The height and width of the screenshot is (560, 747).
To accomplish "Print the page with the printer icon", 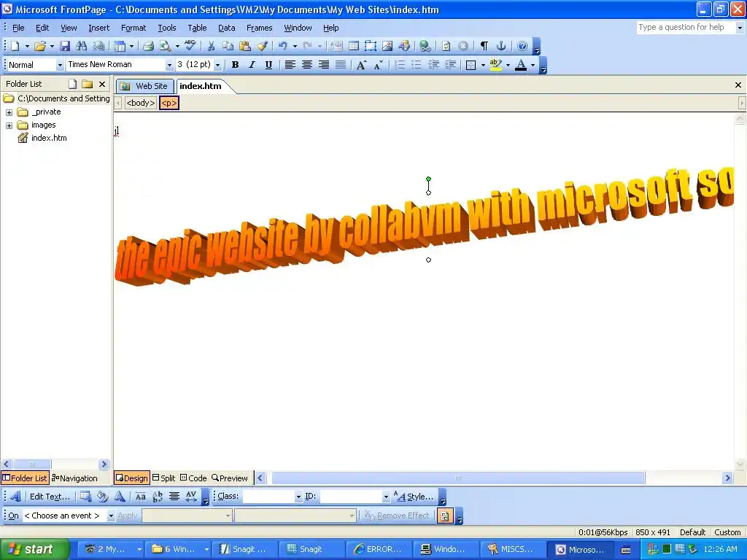I will click(148, 46).
